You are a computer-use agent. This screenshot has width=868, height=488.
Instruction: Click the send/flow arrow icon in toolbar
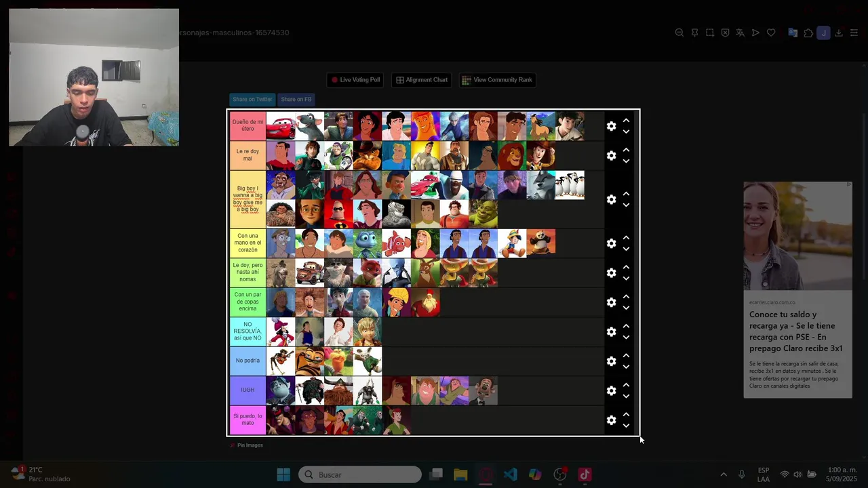[x=755, y=33]
